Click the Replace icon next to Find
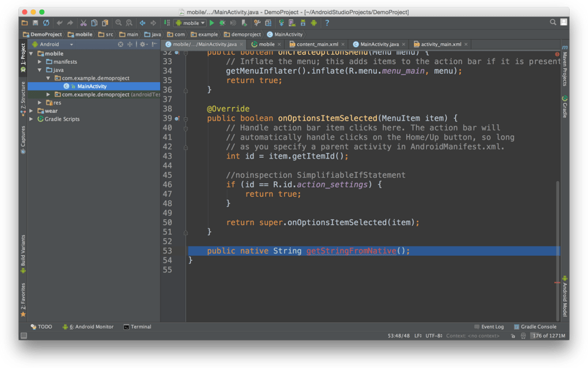 129,23
